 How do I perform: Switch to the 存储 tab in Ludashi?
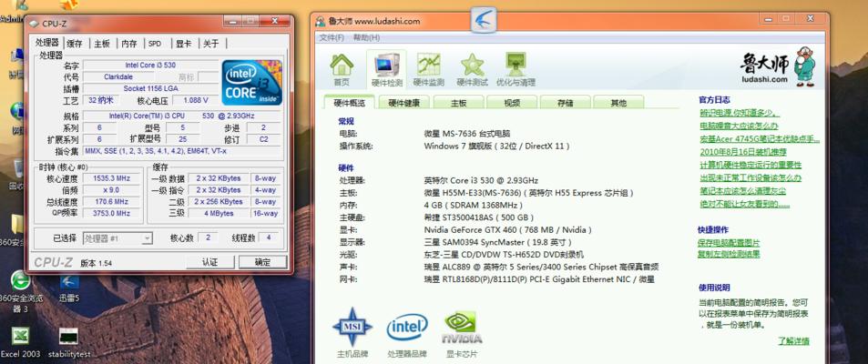(566, 103)
